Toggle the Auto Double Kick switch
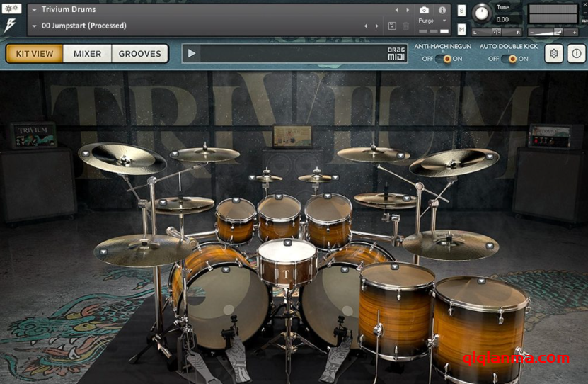The height and width of the screenshot is (384, 588). click(x=509, y=59)
